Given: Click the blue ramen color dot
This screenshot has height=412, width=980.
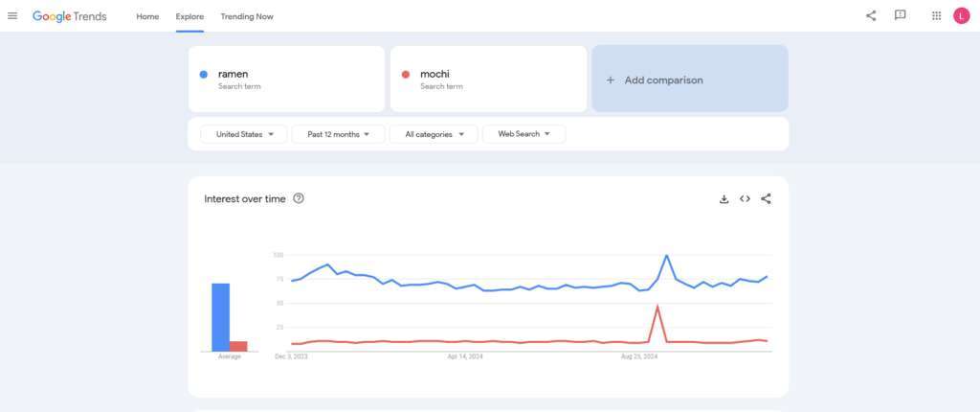Looking at the screenshot, I should [x=204, y=74].
